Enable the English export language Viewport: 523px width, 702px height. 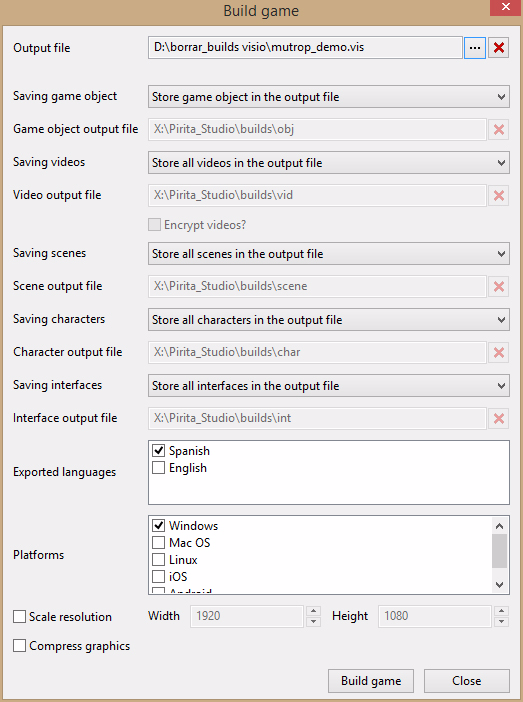click(159, 467)
